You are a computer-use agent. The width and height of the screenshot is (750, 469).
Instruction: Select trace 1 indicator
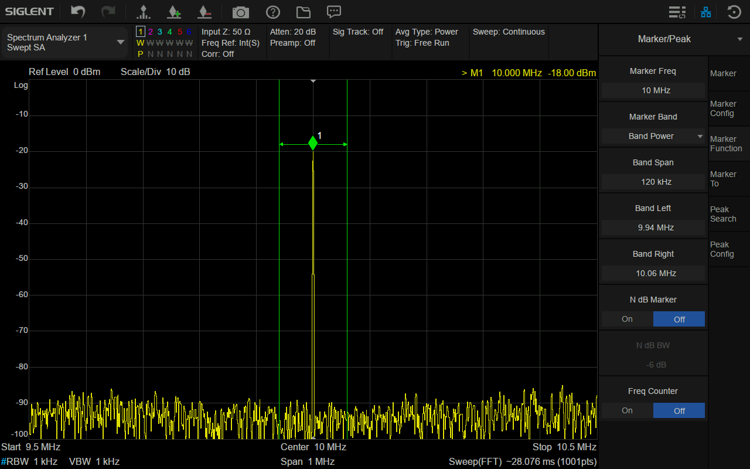[140, 32]
